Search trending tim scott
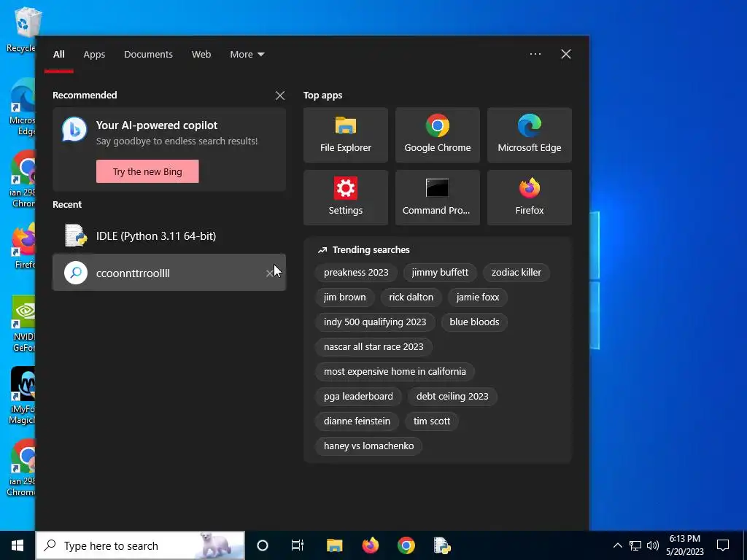The image size is (747, 560). pyautogui.click(x=432, y=421)
